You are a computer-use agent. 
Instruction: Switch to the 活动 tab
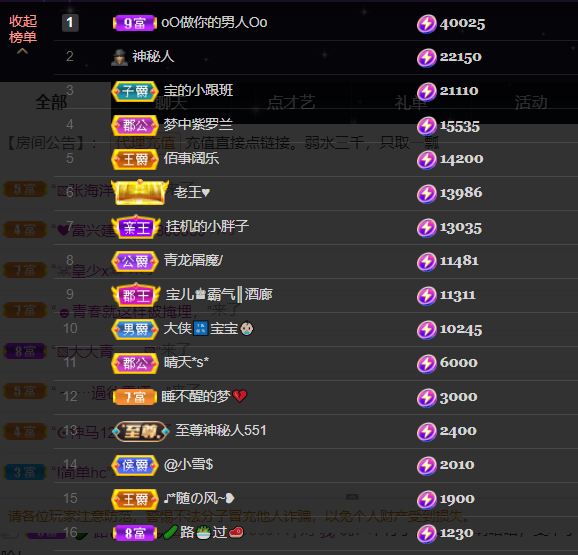pyautogui.click(x=531, y=102)
